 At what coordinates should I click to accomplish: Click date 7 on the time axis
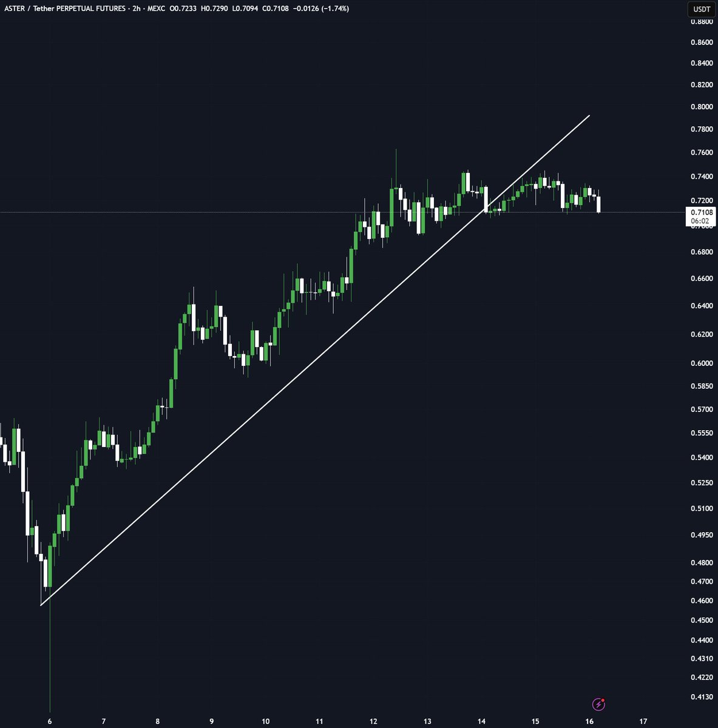pyautogui.click(x=104, y=721)
